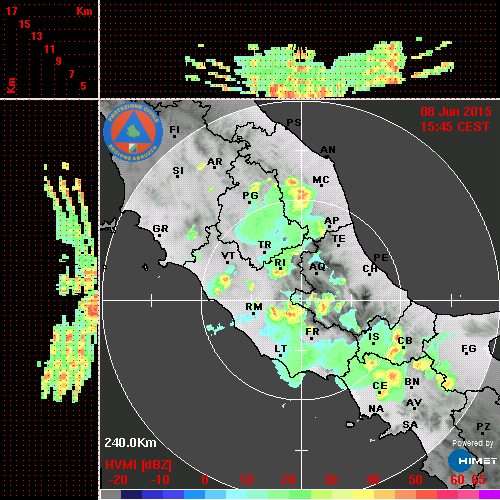The height and width of the screenshot is (500, 500).
Task: Click the HVMI [dBZ] legend title
Action: click(x=138, y=465)
